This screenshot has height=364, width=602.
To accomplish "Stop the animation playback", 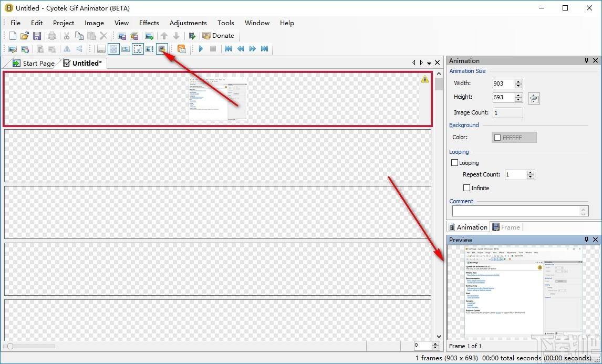I will 213,49.
